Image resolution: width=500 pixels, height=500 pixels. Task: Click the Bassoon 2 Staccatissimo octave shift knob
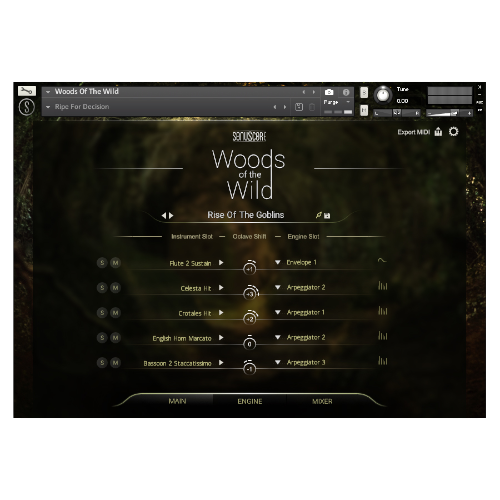(250, 369)
